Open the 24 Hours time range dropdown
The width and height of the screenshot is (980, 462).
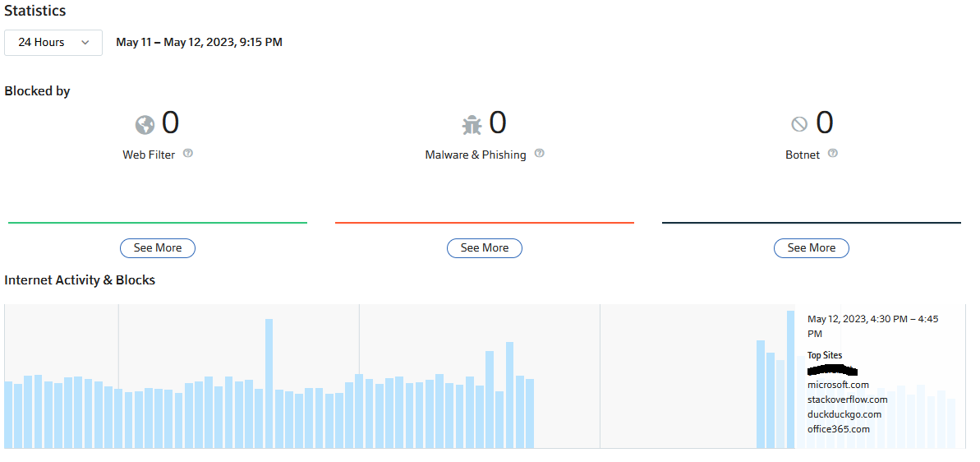point(53,42)
